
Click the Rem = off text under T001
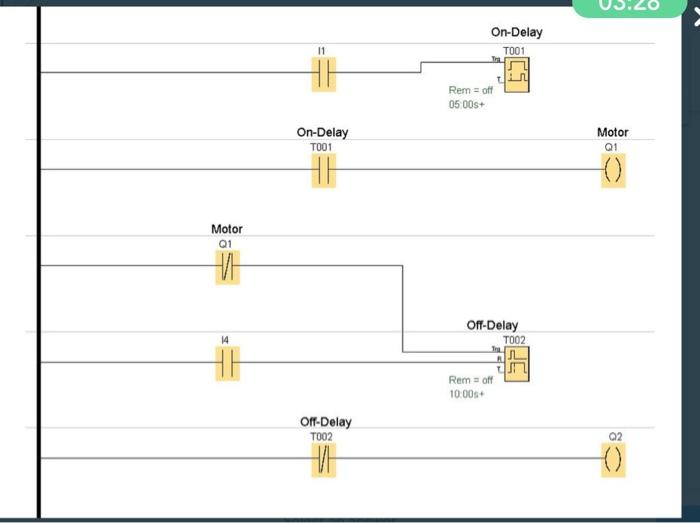[471, 90]
